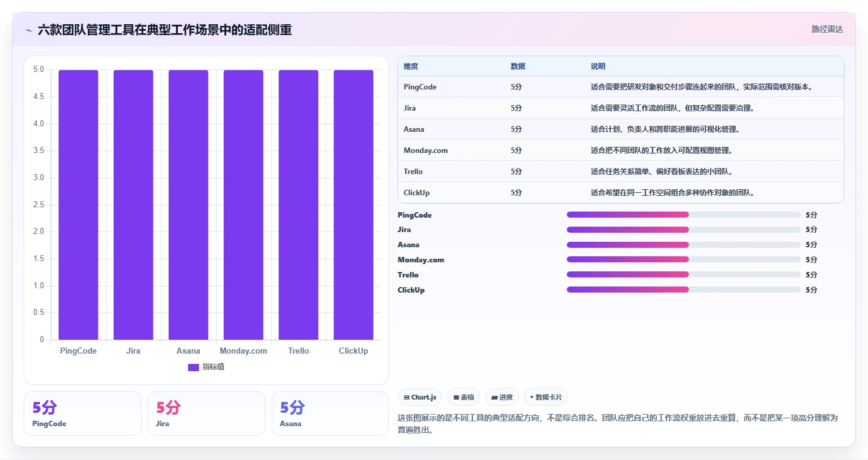Click the Jira bar in the chart
The height and width of the screenshot is (460, 868).
(x=133, y=205)
